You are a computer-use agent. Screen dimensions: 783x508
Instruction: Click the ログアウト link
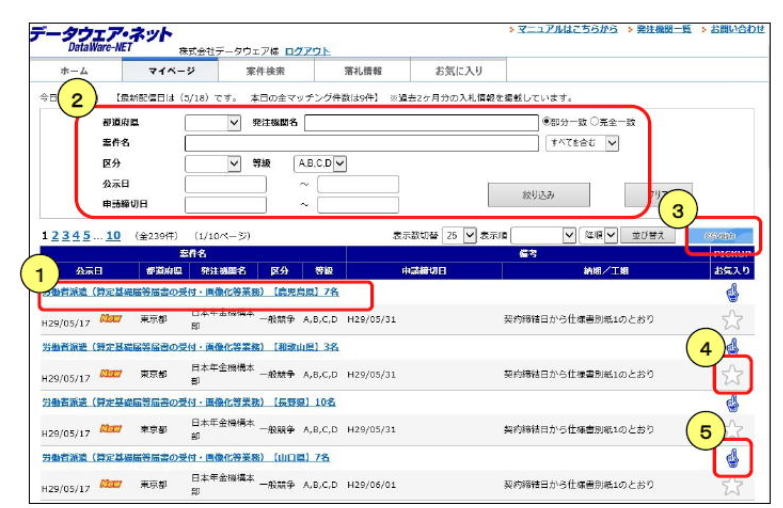[x=307, y=51]
